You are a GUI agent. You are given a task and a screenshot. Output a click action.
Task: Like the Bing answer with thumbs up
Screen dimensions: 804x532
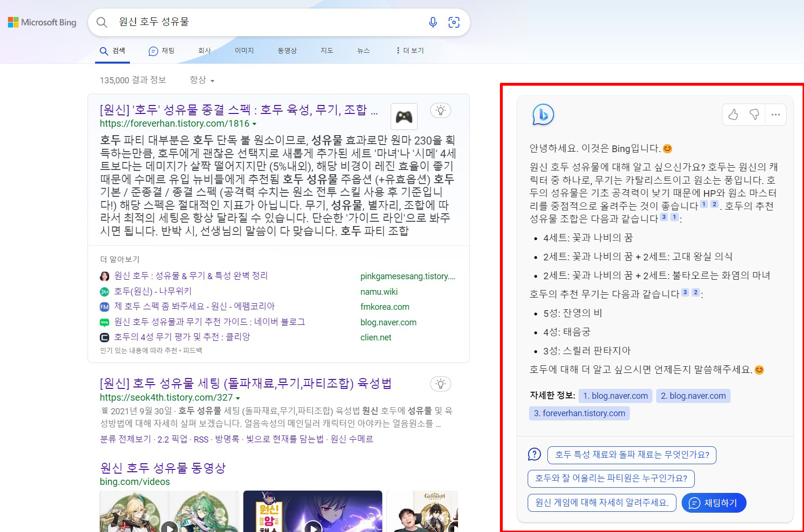coord(733,114)
